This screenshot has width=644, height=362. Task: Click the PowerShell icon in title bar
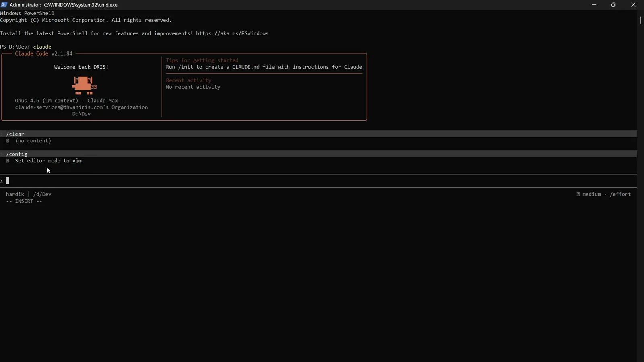4,5
